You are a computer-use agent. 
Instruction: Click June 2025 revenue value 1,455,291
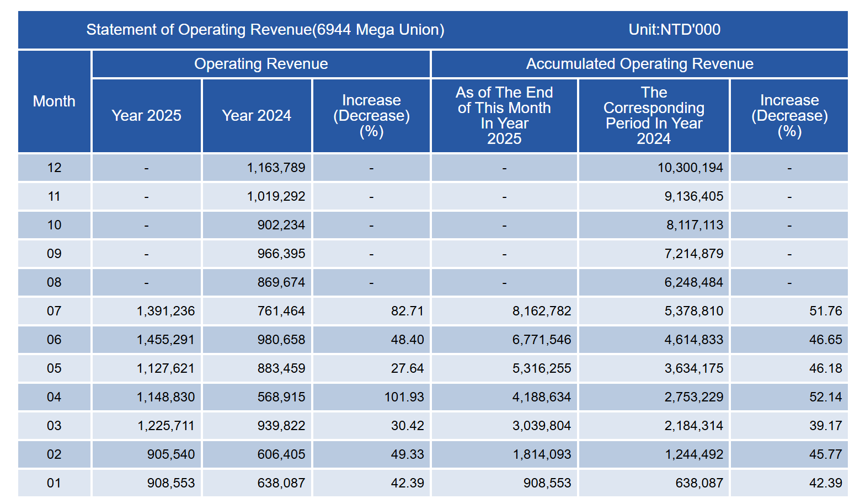click(165, 340)
